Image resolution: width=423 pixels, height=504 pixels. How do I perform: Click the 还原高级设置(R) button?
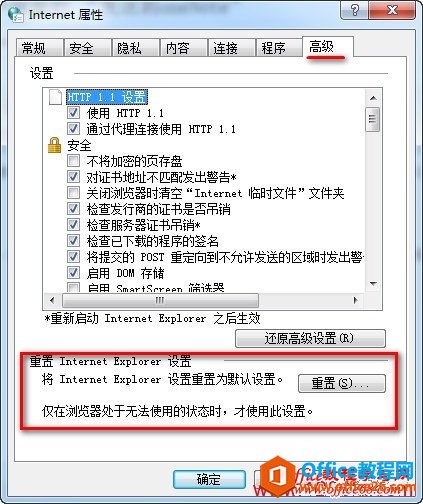tap(310, 338)
